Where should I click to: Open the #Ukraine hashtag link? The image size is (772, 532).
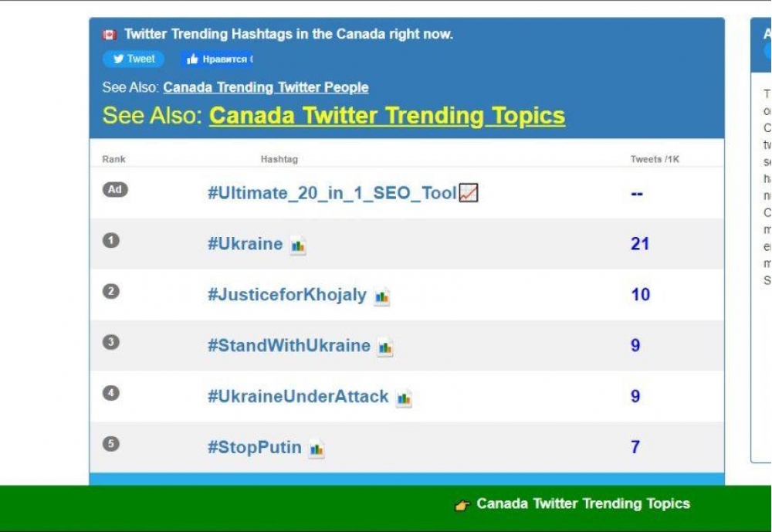pos(245,244)
